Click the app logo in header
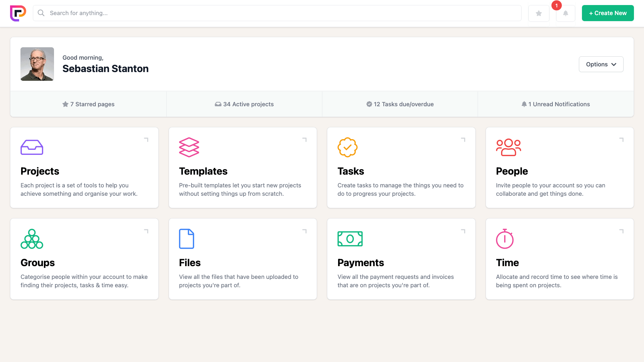 pos(18,13)
